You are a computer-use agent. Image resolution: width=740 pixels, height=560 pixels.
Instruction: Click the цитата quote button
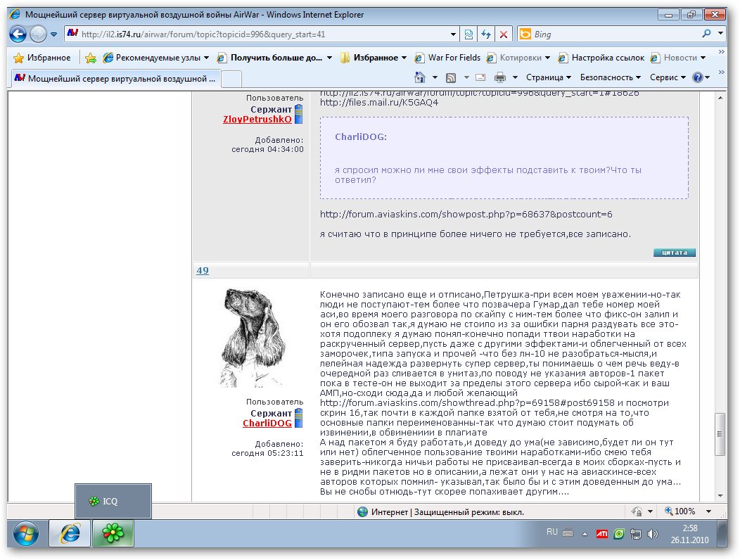click(675, 253)
